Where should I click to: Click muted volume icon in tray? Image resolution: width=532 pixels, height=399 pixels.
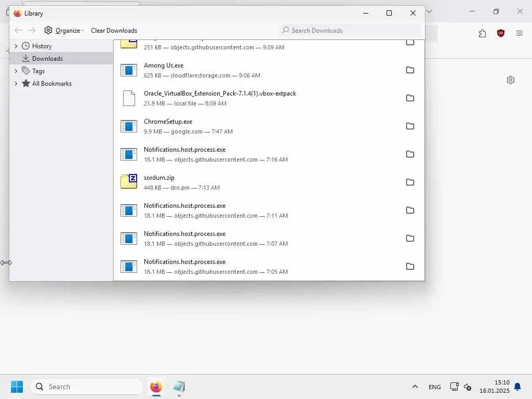tap(468, 387)
